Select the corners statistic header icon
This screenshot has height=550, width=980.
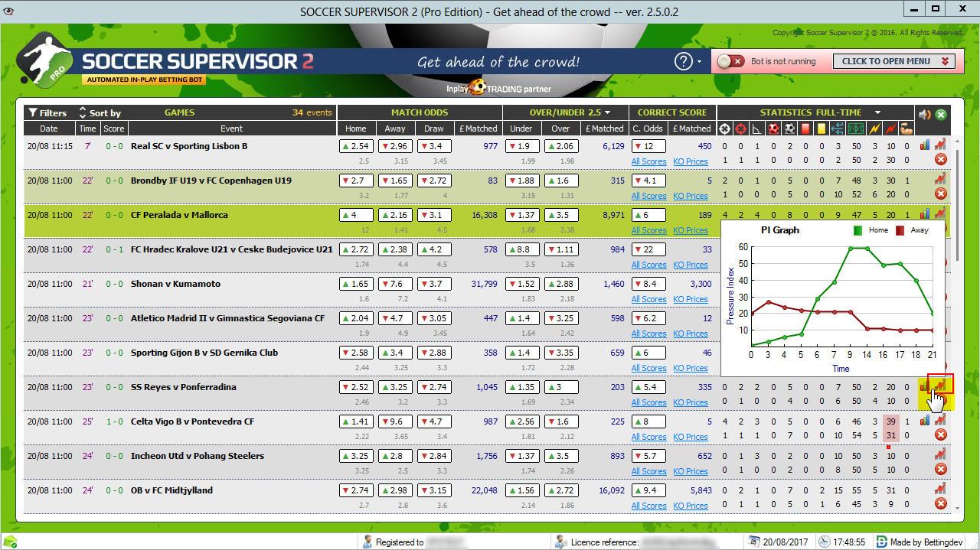tap(757, 129)
